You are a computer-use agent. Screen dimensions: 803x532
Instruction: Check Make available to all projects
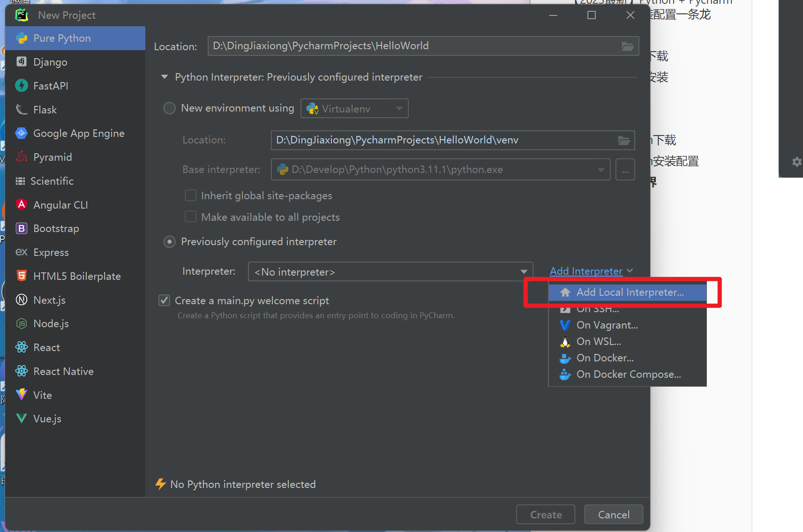[190, 217]
